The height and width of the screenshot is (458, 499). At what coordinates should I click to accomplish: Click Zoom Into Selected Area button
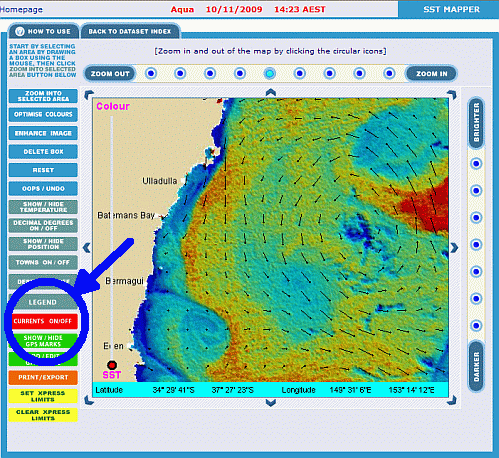(x=43, y=96)
